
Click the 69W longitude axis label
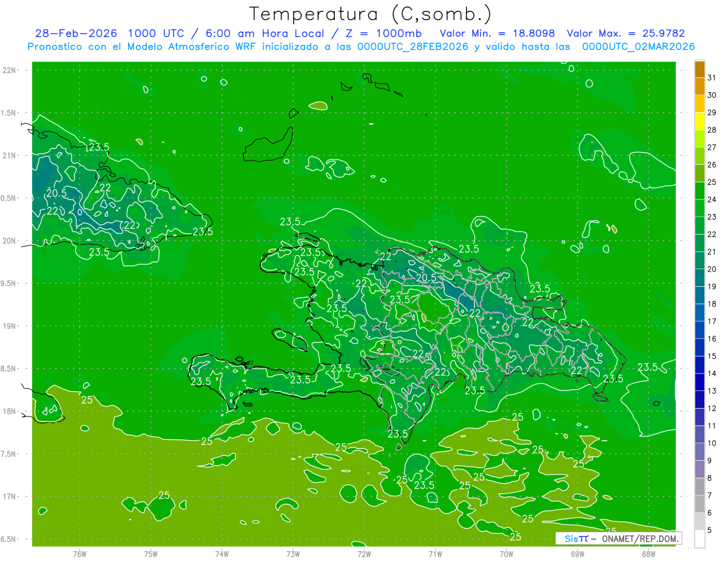tap(577, 554)
